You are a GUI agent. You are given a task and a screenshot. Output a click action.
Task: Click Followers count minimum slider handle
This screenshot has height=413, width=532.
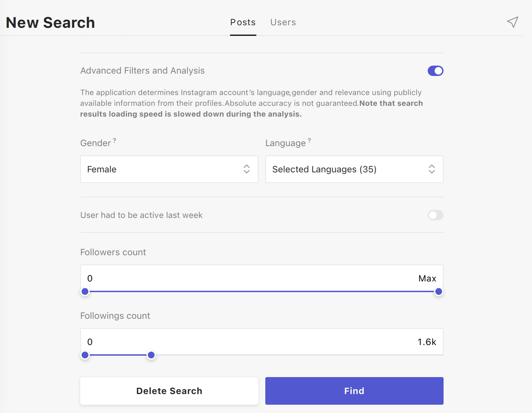pos(85,291)
